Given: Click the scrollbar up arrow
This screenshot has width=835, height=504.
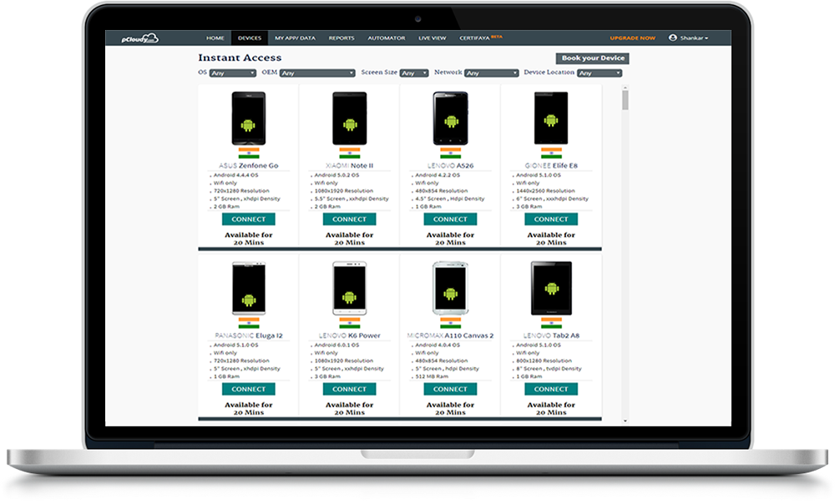Looking at the screenshot, I should point(625,88).
